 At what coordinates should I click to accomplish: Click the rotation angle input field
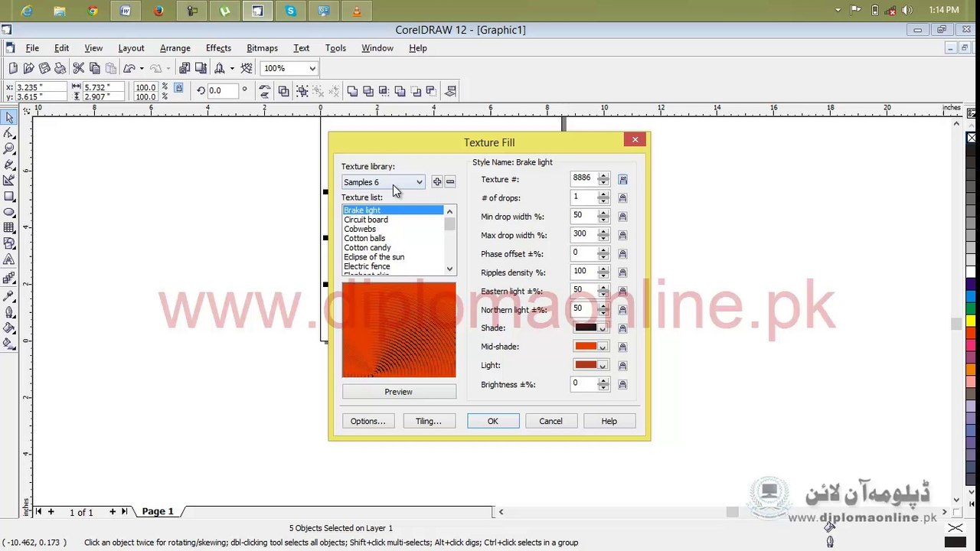[x=224, y=90]
